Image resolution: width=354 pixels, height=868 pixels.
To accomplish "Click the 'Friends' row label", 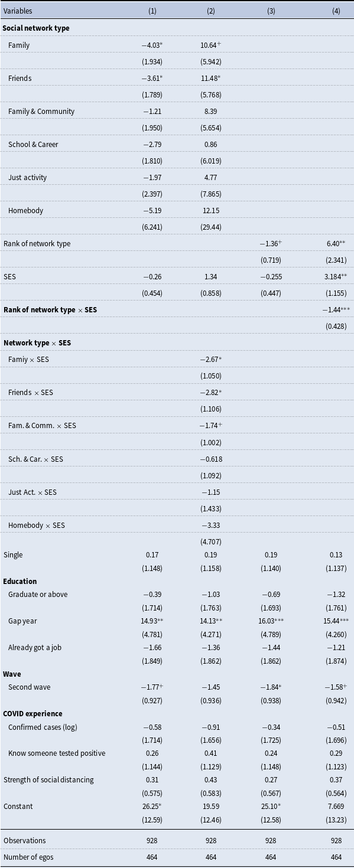I will (x=20, y=78).
